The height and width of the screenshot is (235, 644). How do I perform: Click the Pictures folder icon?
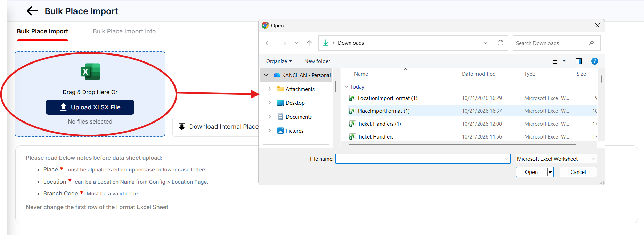[280, 131]
